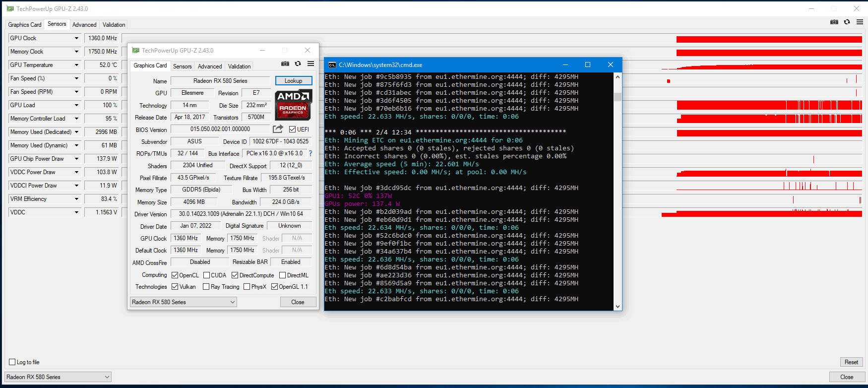Open the Advanced tab in the small GPU-Z window

(210, 66)
